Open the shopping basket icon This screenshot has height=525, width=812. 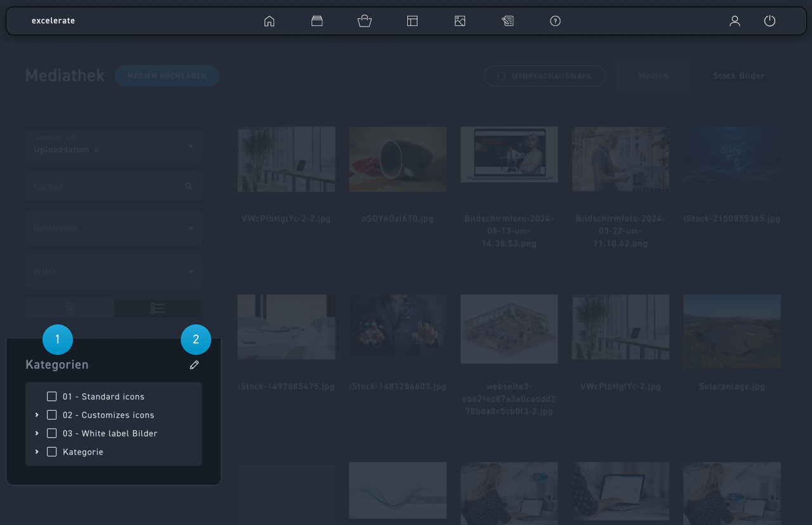click(364, 21)
